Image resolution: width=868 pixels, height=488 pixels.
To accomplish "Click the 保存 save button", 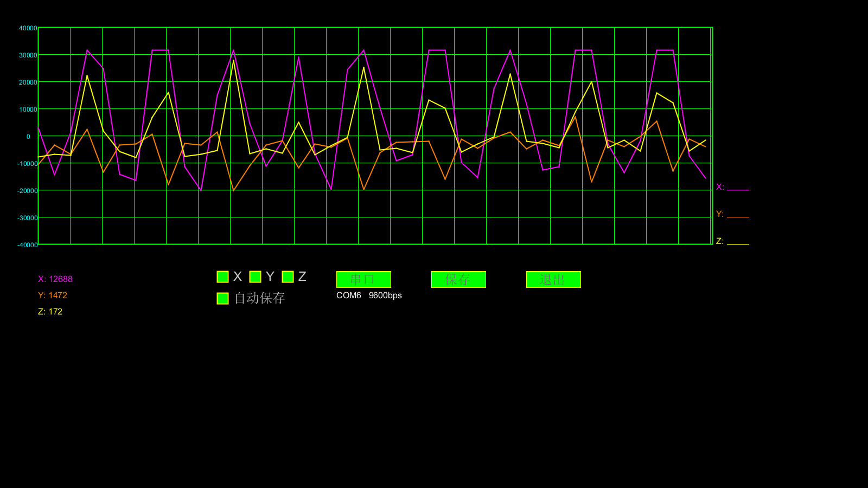I will tap(458, 279).
